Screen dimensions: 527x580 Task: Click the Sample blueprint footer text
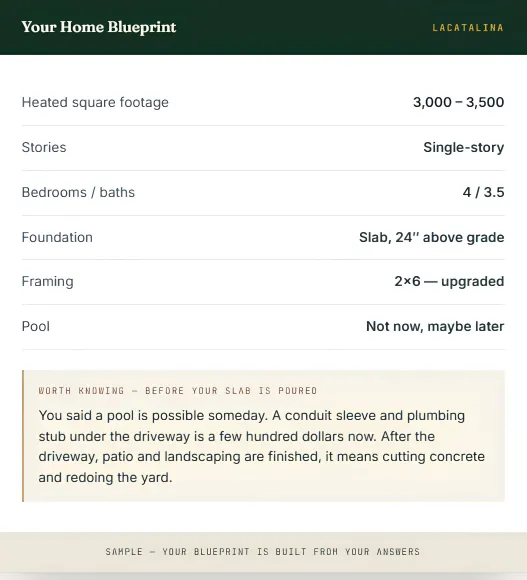click(263, 552)
